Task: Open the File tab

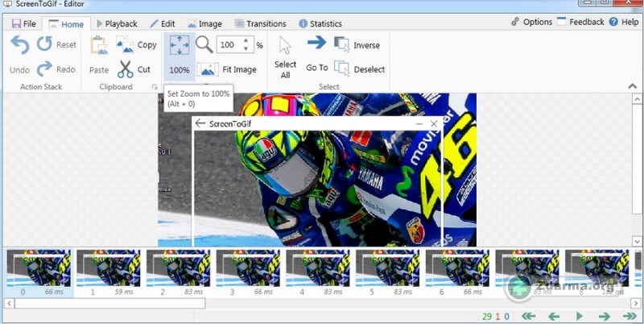Action: tap(24, 24)
